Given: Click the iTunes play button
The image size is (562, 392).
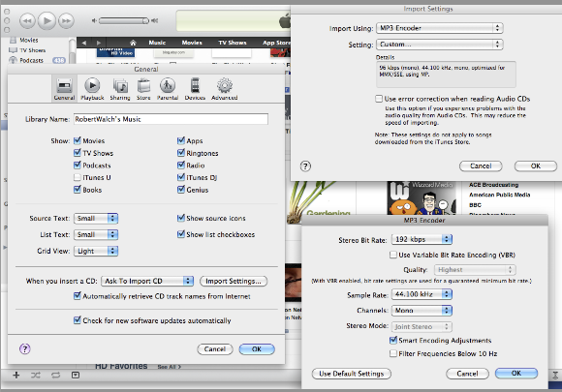Looking at the screenshot, I should coord(47,20).
